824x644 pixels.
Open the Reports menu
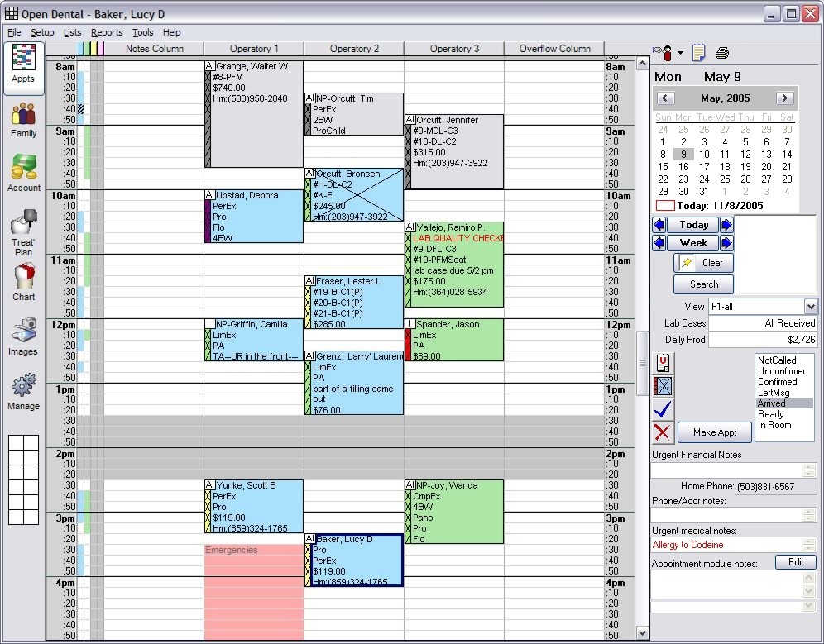click(x=107, y=32)
